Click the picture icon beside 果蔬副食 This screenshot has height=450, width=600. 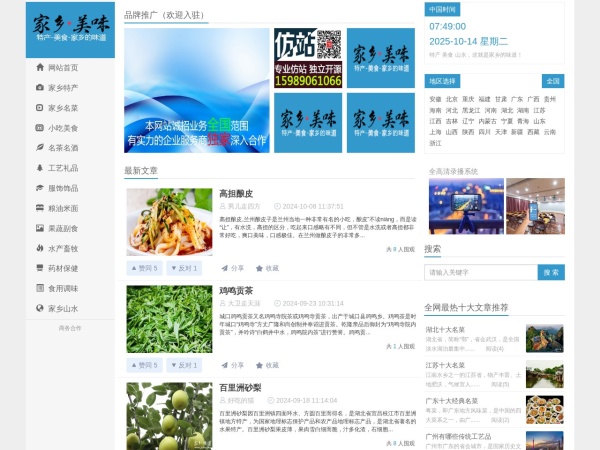40,228
